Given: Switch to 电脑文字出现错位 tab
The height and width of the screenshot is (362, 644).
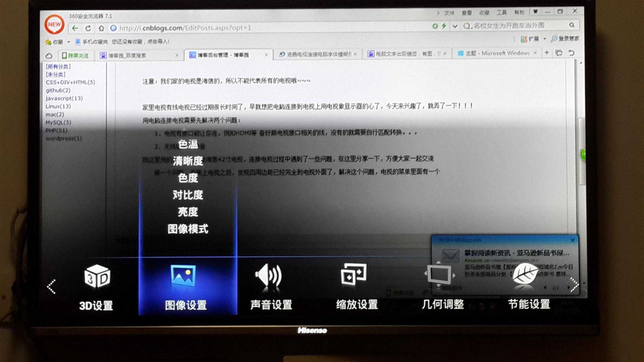Looking at the screenshot, I should point(407,54).
